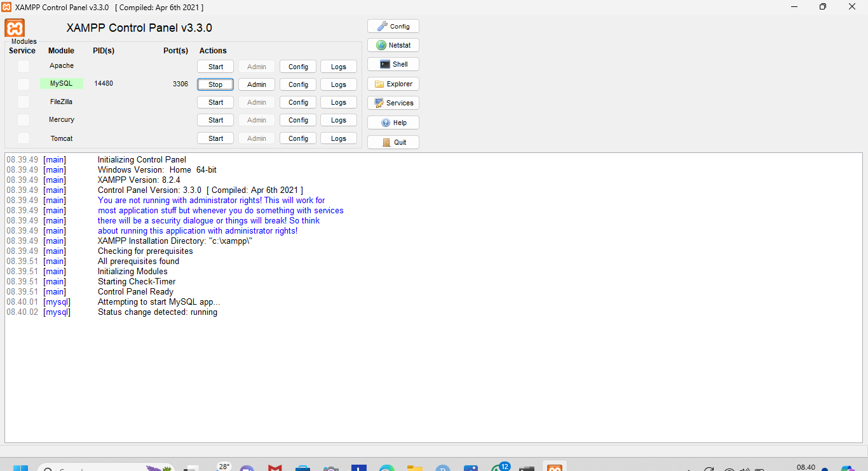Open Config for the Mercury module

(x=298, y=120)
